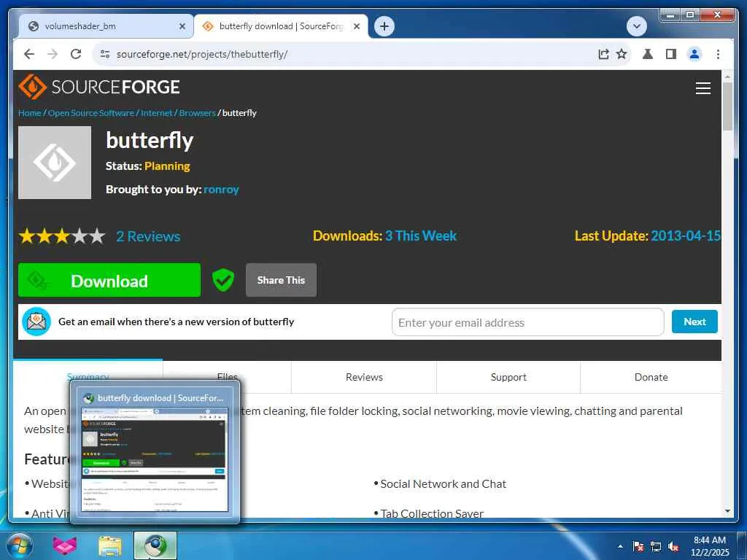Click the browser back arrow
Viewport: 747px width, 560px height.
pos(29,54)
